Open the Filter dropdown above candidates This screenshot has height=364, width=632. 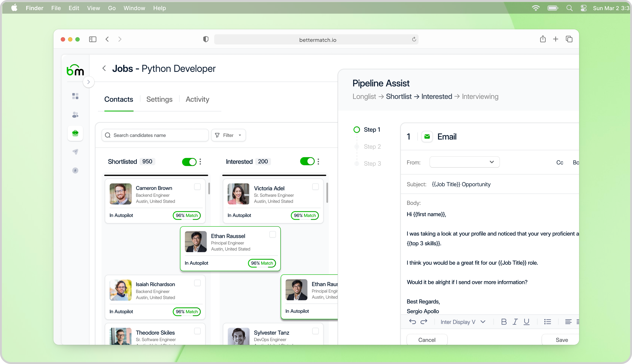[228, 135]
